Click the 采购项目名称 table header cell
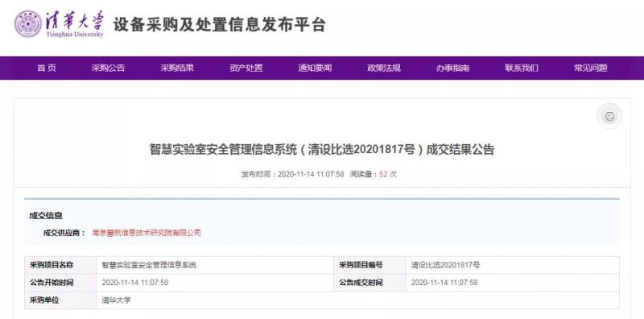The width and height of the screenshot is (644, 319). pos(60,265)
